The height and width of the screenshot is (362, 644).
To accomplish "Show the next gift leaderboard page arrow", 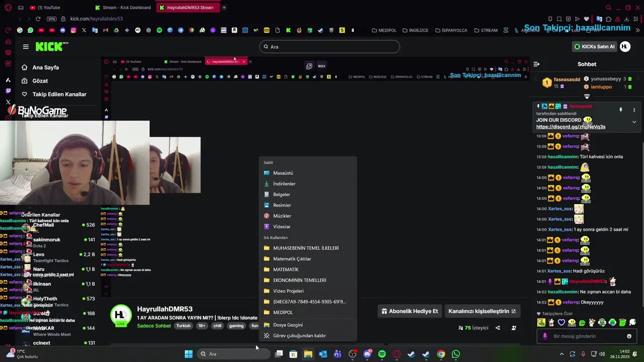I will pos(638,79).
